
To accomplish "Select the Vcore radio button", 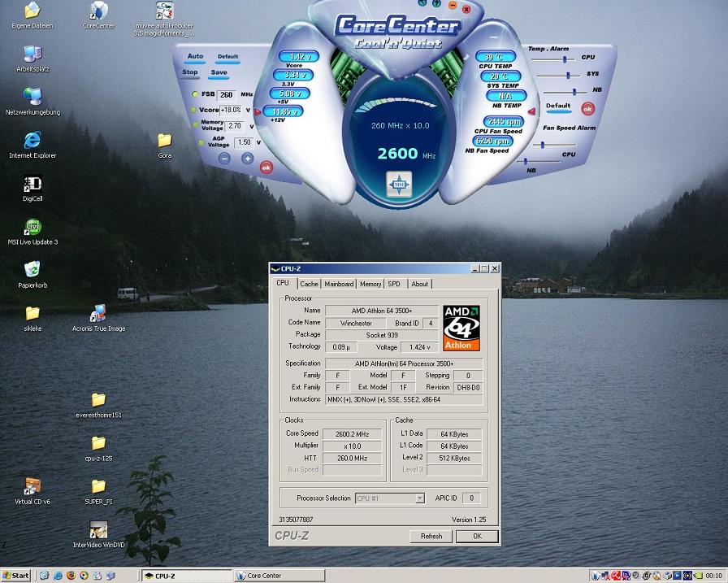I will click(193, 110).
